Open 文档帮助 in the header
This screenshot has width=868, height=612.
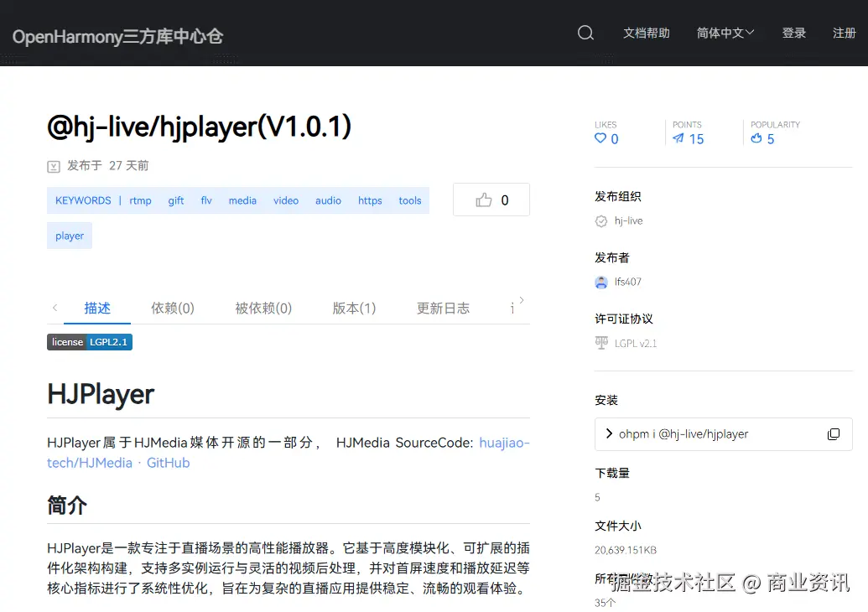pyautogui.click(x=647, y=34)
